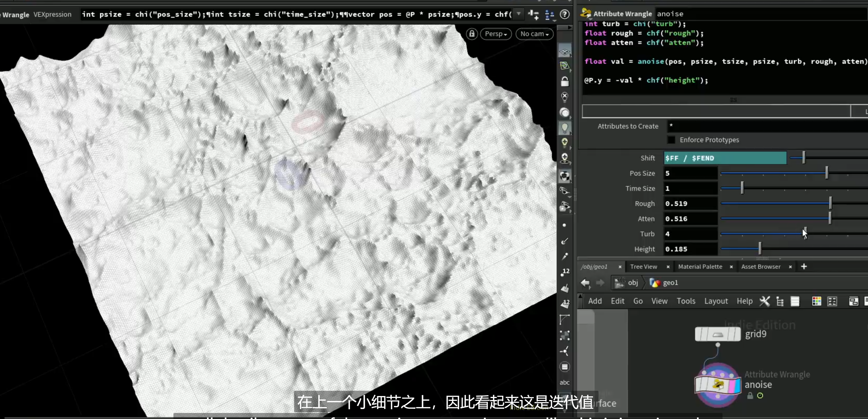The image size is (868, 419).
Task: Collapse the display toolbar via top arrow
Action: pyautogui.click(x=565, y=28)
